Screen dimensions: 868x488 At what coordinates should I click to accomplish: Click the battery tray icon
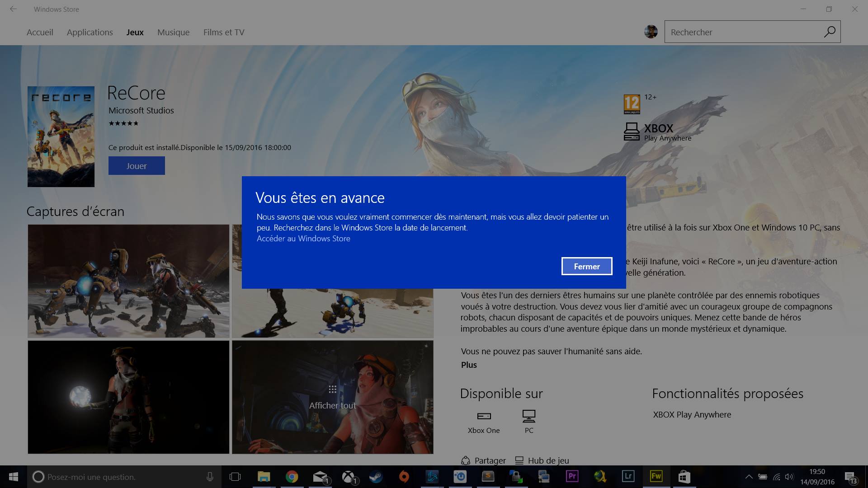(763, 477)
